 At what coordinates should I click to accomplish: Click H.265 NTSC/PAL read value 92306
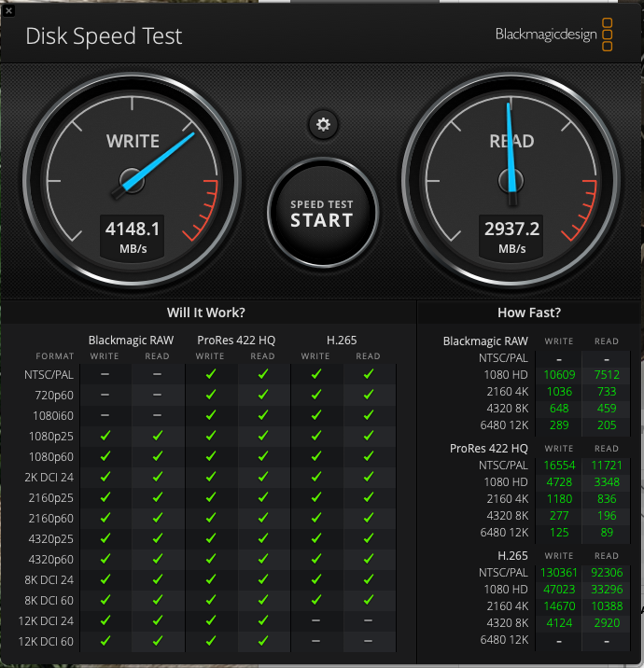point(607,572)
